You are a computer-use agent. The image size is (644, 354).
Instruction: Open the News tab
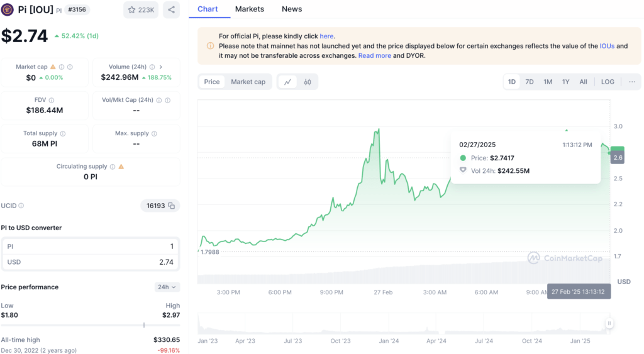(x=292, y=9)
